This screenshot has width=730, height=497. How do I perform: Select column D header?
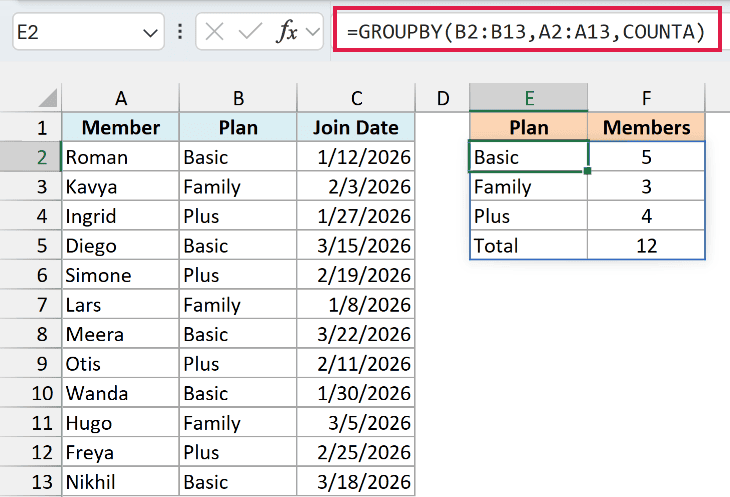click(x=442, y=98)
